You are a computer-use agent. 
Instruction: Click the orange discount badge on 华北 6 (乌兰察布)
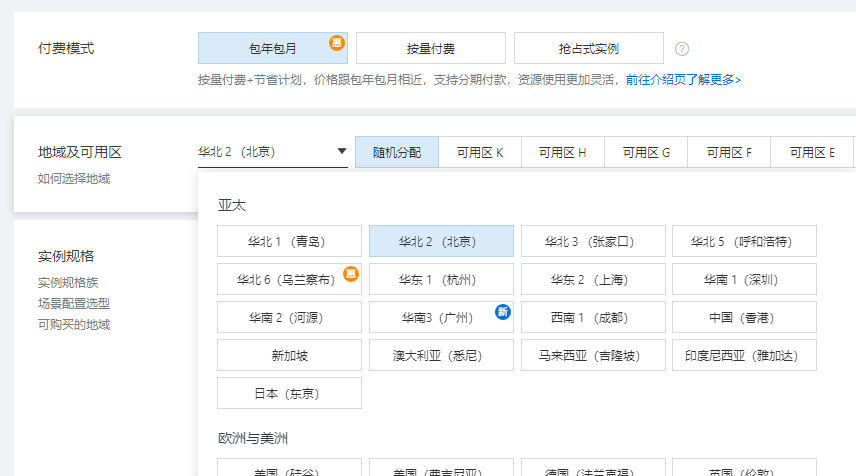point(351,273)
